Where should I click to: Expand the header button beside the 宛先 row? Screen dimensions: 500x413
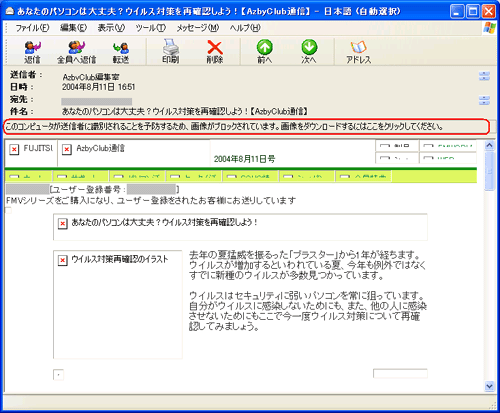[x=484, y=100]
